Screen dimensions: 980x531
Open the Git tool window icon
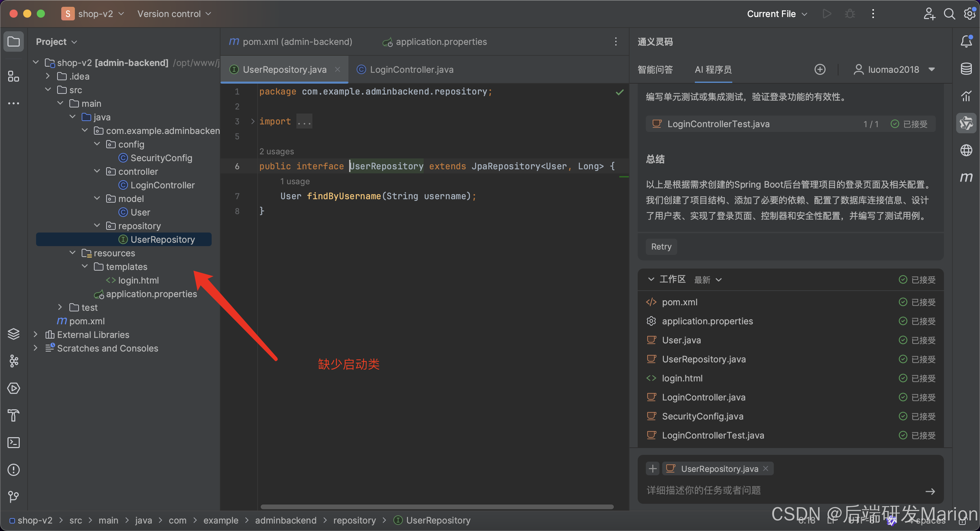click(x=13, y=497)
